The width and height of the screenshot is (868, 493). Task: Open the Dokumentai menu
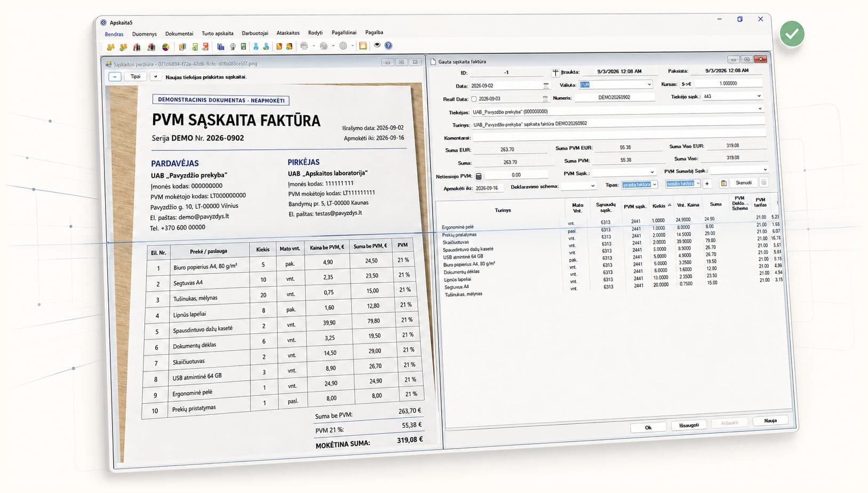[179, 34]
